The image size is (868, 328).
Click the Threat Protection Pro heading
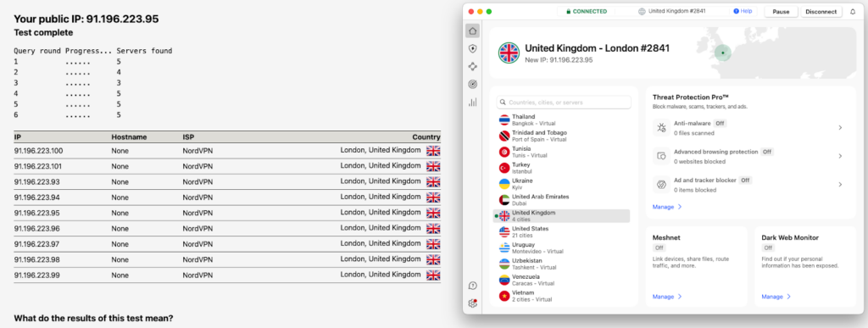[690, 97]
